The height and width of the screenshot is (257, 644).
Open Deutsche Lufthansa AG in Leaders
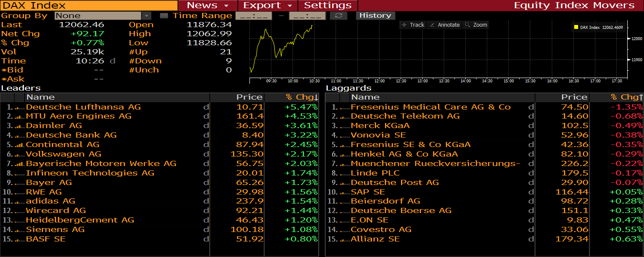[x=83, y=107]
